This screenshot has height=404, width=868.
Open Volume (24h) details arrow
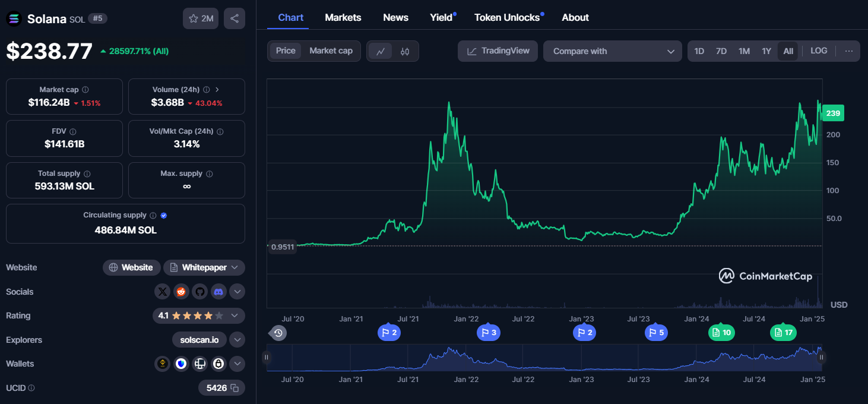[217, 90]
